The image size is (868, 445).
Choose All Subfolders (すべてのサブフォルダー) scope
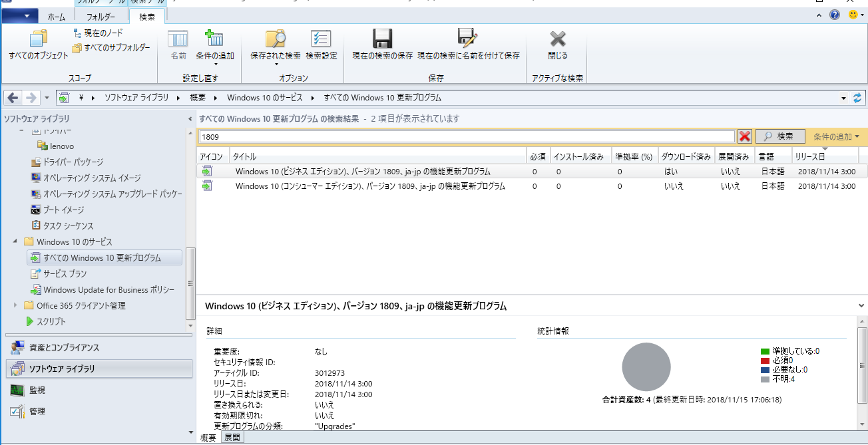click(111, 47)
